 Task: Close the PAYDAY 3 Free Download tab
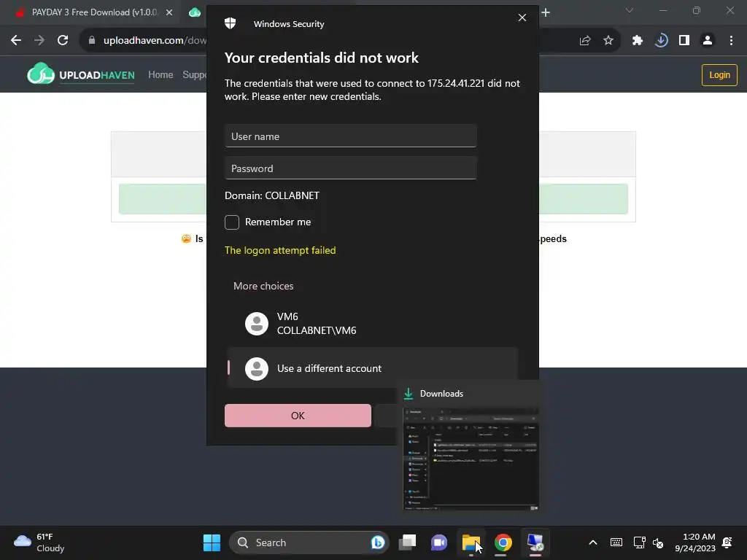169,12
